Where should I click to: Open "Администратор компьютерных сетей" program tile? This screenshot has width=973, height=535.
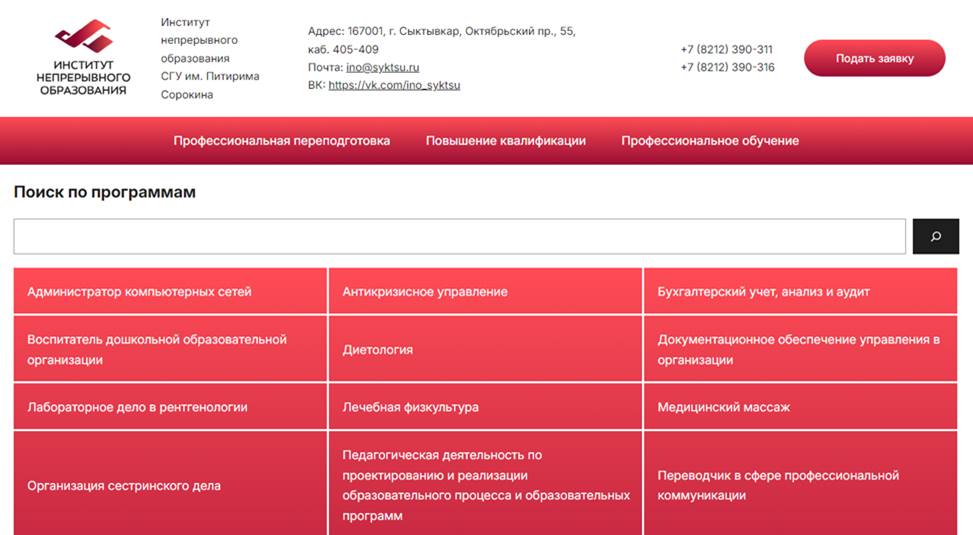170,292
